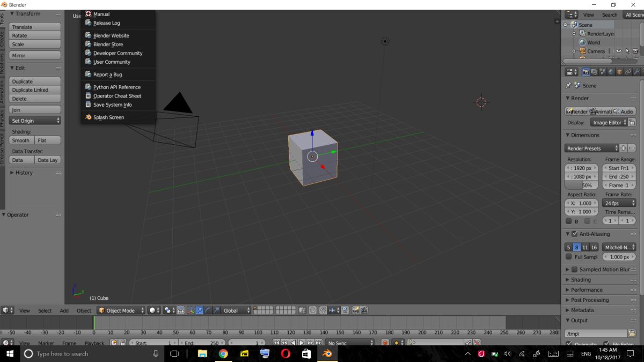Open the timeline editor type selector
The image size is (644, 362).
[x=8, y=343]
